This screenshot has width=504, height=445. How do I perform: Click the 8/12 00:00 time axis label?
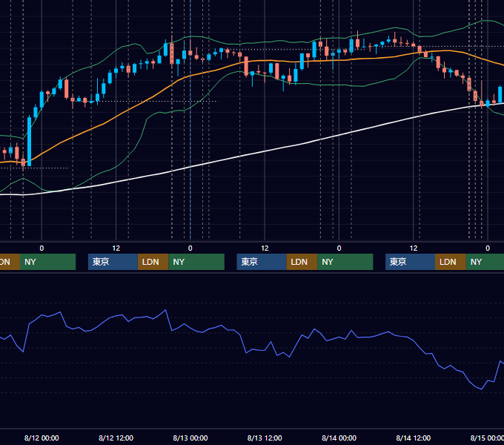42,438
